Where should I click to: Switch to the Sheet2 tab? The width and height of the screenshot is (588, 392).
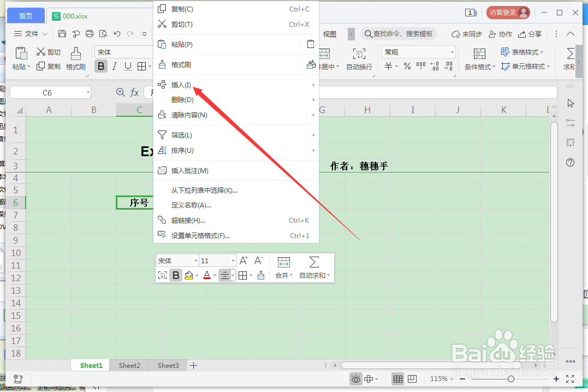129,365
